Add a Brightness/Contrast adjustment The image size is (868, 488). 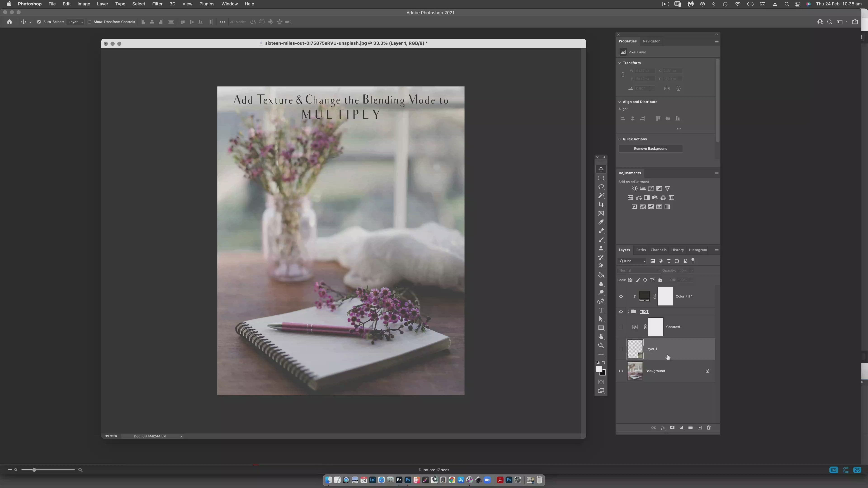(634, 189)
